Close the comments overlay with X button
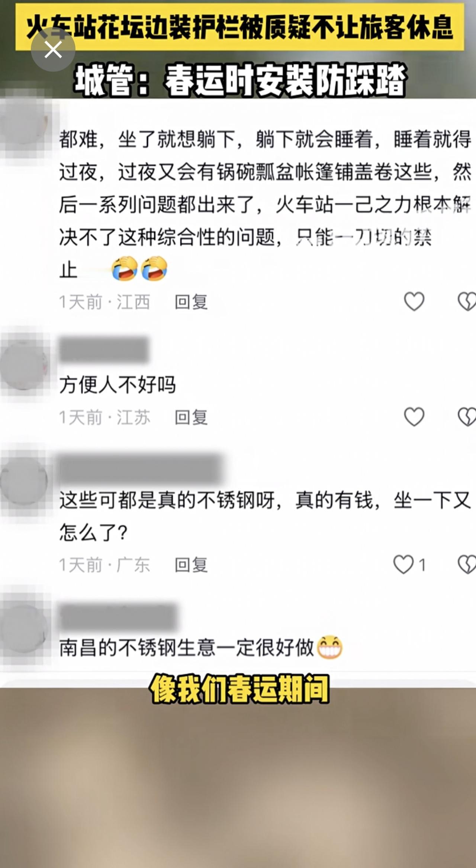476x868 pixels. coord(53,49)
